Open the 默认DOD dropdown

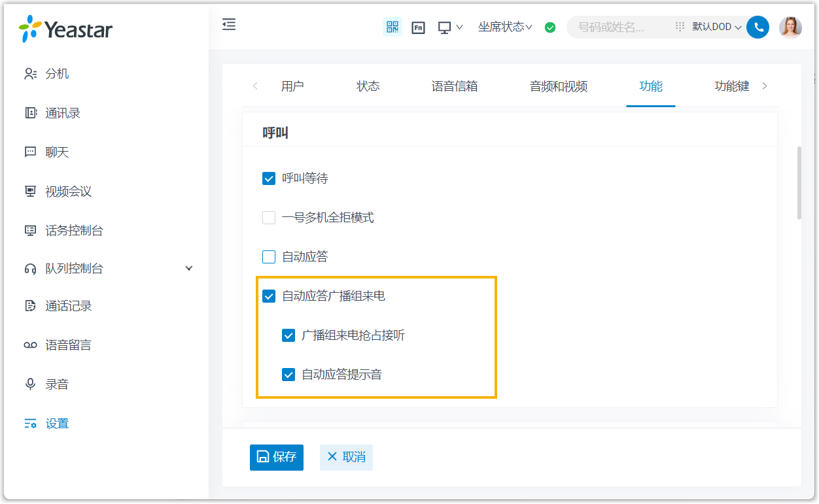tap(716, 27)
